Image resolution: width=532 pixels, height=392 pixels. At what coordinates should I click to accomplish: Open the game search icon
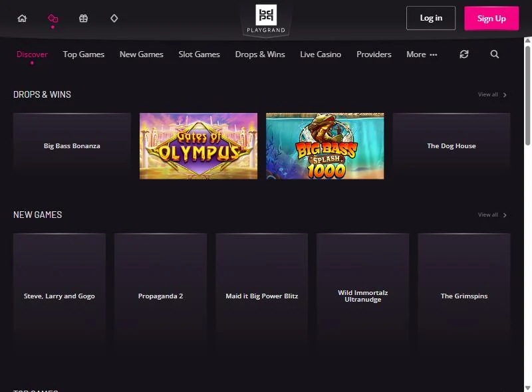[494, 54]
